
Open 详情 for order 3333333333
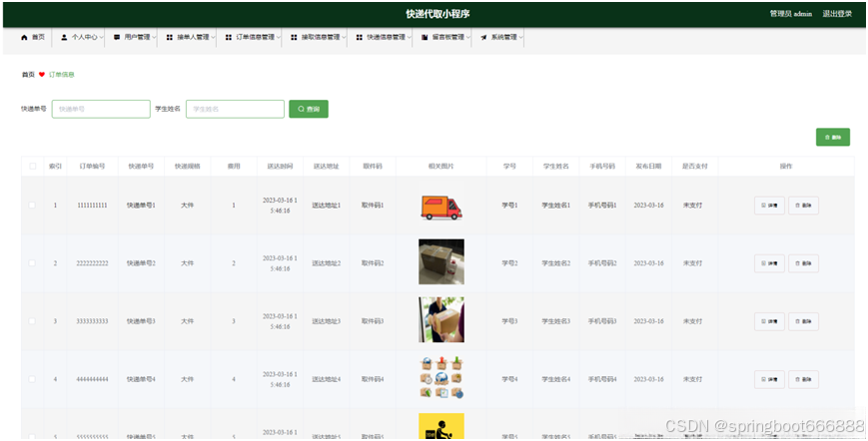[769, 321]
